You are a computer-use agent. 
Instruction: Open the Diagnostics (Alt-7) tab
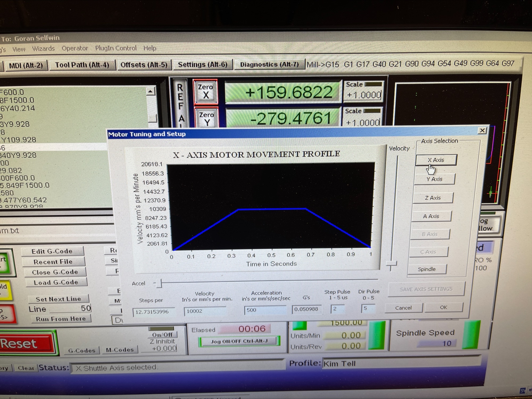269,65
